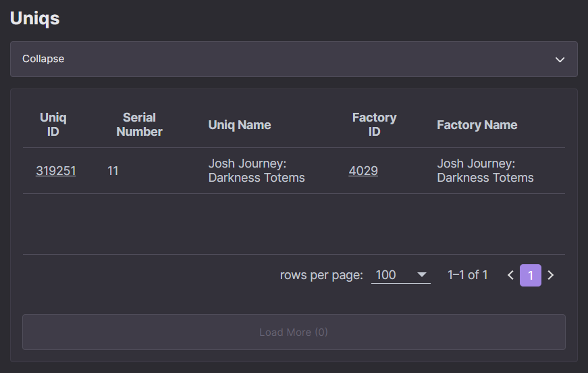Screen dimensions: 588x373
Task: Open rows per page dropdown arrow
Action: click(422, 275)
